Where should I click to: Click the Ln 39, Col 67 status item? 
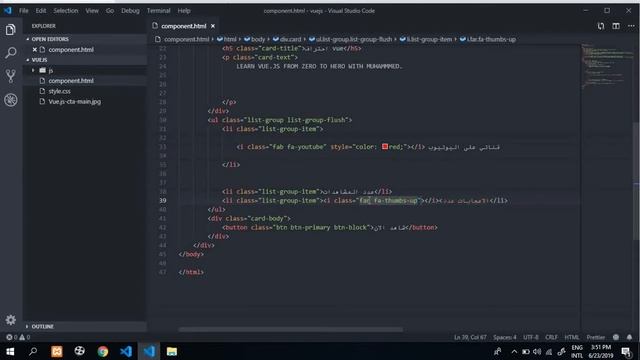point(470,338)
